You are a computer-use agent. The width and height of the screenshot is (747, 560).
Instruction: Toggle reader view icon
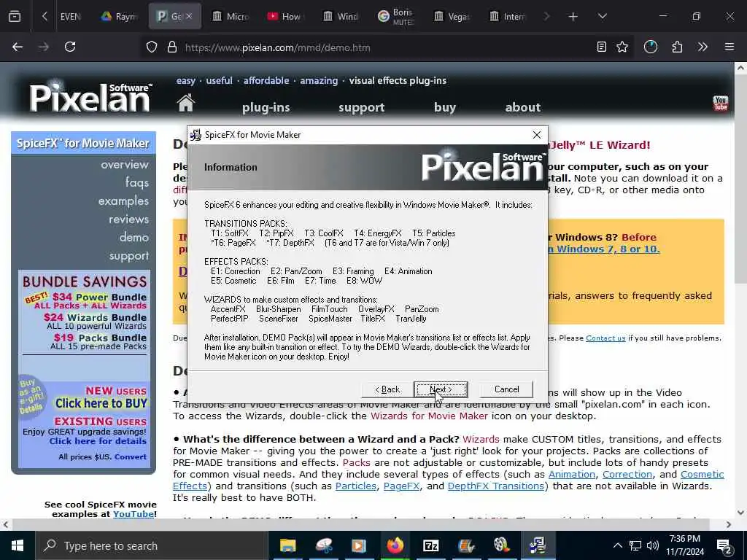coord(602,47)
